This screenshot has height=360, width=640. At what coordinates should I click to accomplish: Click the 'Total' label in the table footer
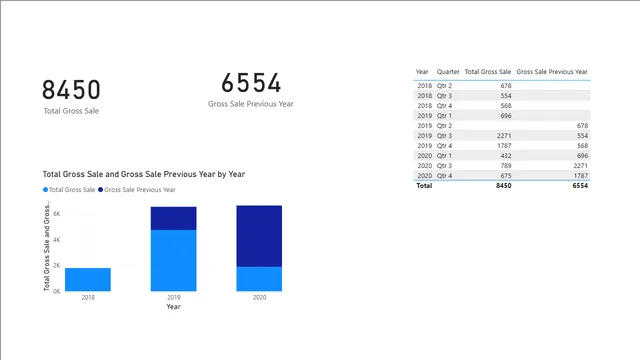(x=424, y=186)
